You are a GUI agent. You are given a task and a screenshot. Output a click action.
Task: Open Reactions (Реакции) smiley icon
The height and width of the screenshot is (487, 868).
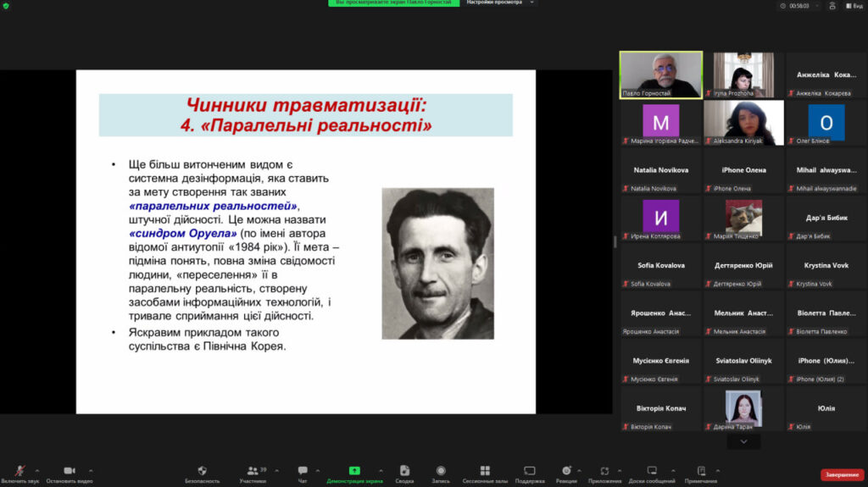[566, 471]
